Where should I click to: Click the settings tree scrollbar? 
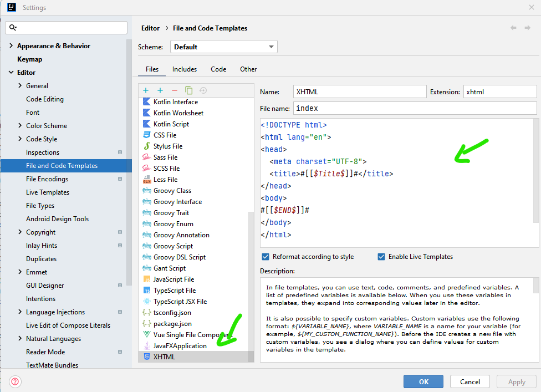pos(129,162)
